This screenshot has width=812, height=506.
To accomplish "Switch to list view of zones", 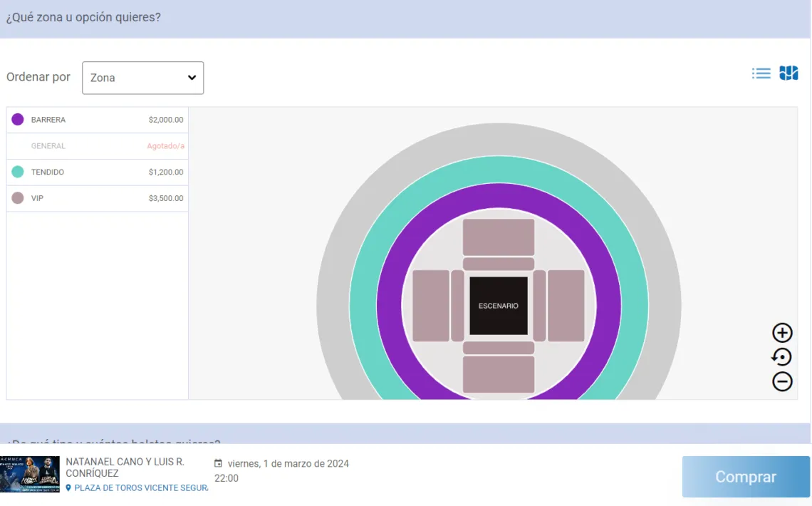I will pos(761,73).
